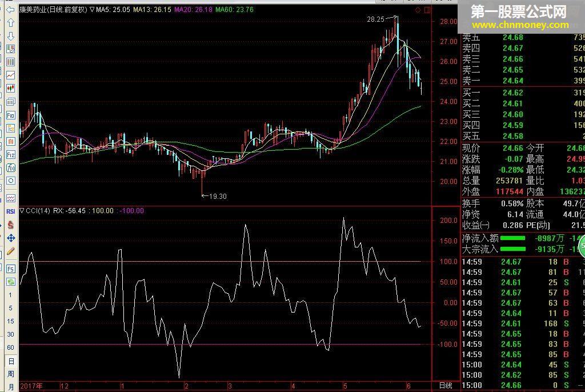Image resolution: width=585 pixels, height=392 pixels.
Task: Switch to 5-minute period
Action: coord(10,308)
